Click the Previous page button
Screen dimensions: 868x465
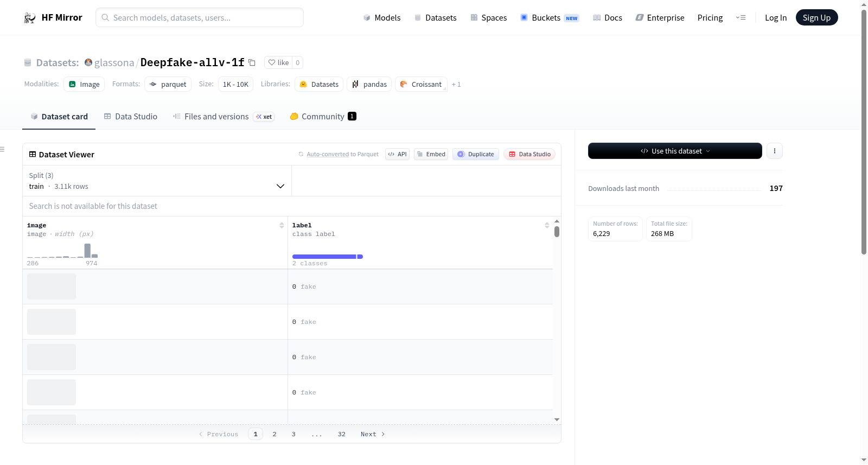218,434
